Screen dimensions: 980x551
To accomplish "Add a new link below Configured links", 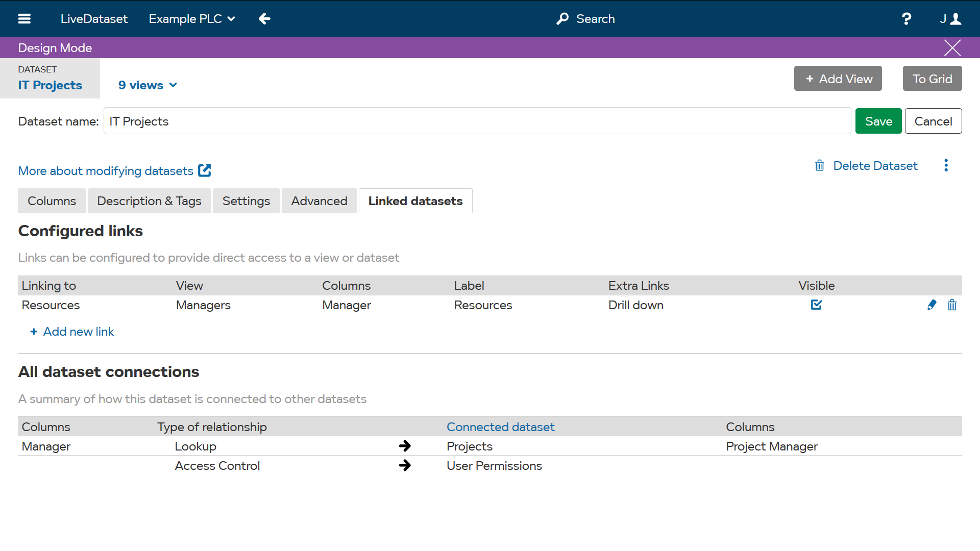I will pos(71,331).
